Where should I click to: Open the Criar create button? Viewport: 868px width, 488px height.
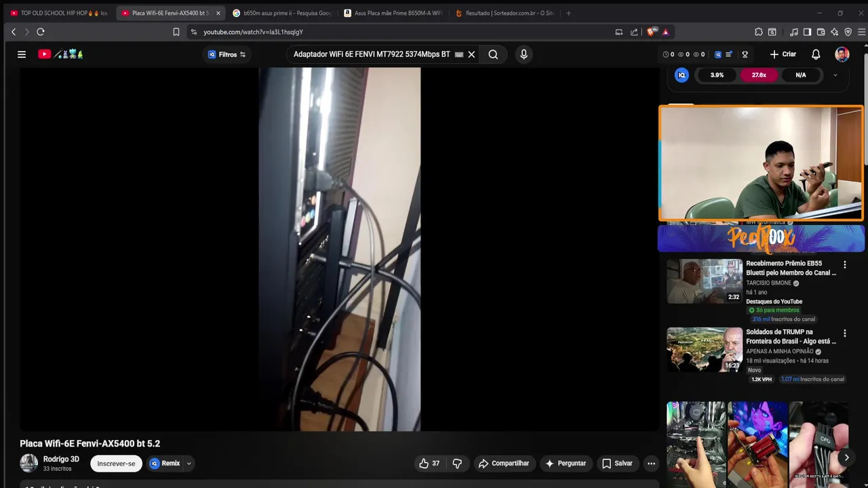click(x=783, y=54)
